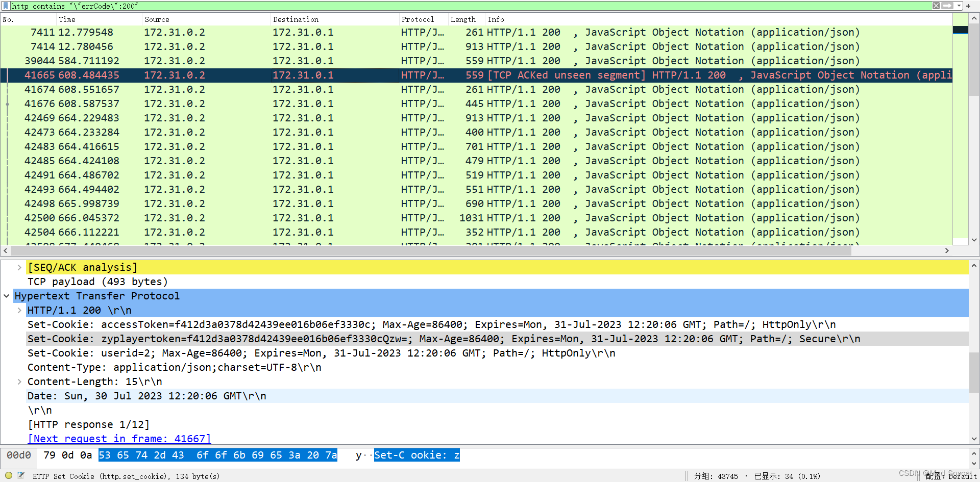
Task: Select highlighted packet 41665
Action: [476, 75]
